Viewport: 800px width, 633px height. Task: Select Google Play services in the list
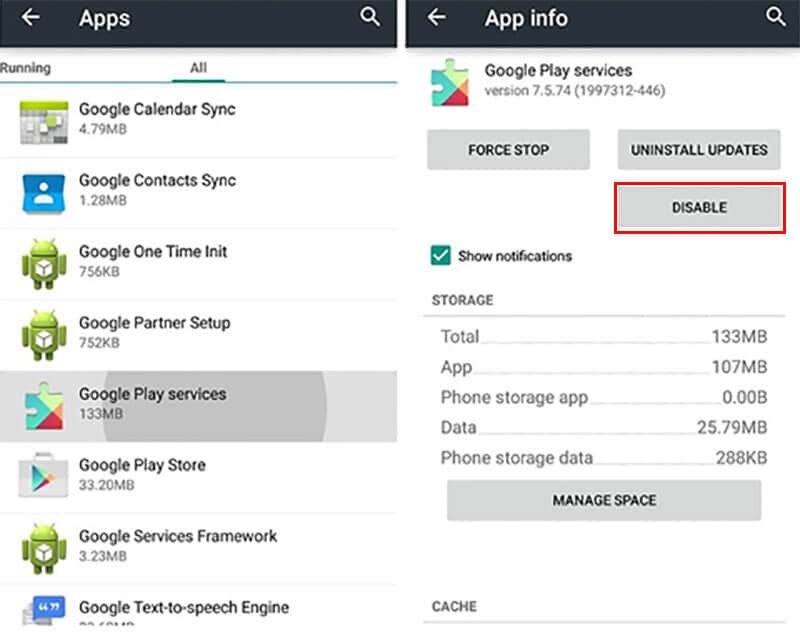click(x=198, y=407)
